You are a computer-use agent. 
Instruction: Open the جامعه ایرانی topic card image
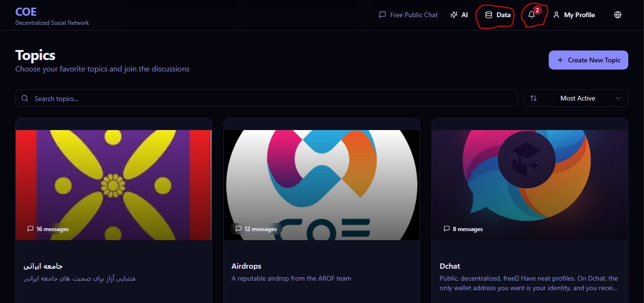[113, 184]
